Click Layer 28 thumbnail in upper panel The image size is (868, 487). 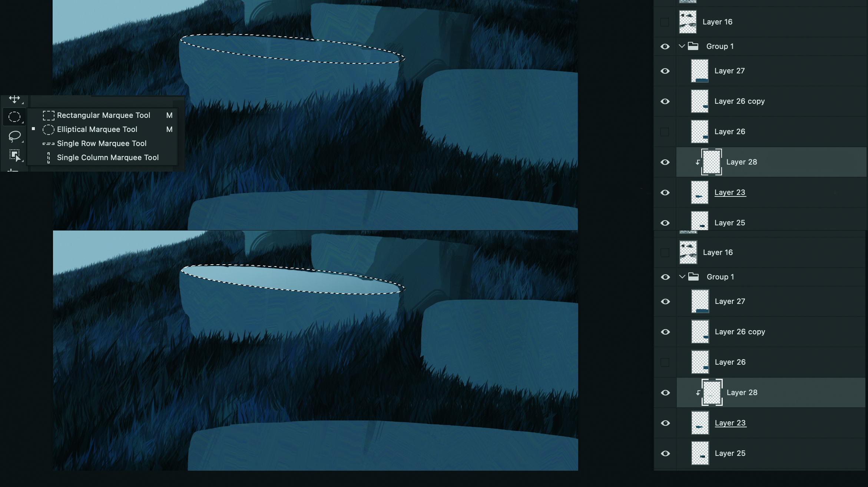pos(712,162)
